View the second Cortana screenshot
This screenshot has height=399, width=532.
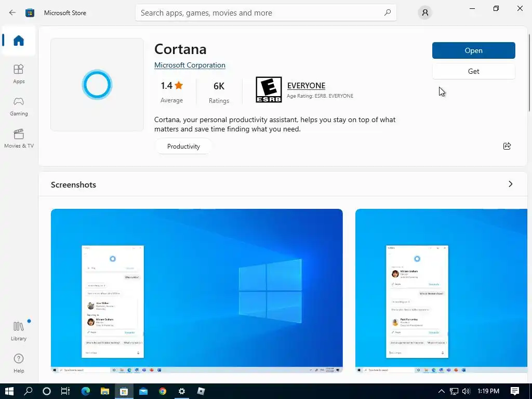[x=441, y=291]
